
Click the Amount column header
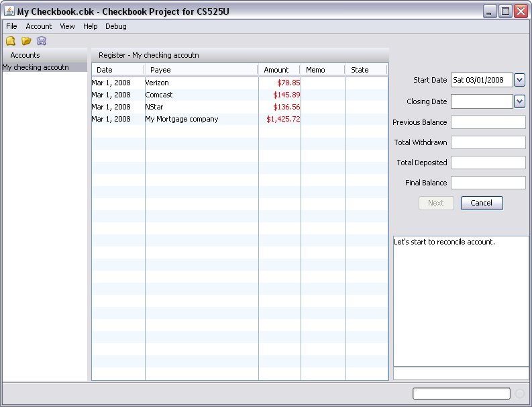(x=276, y=70)
